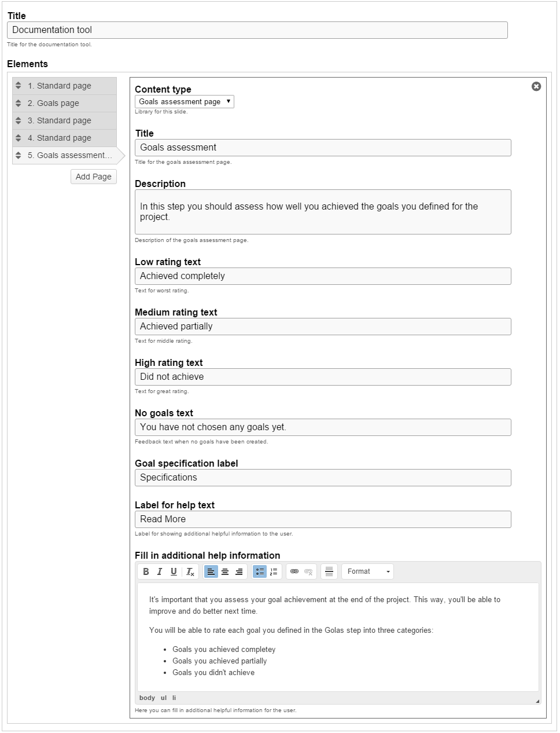Open the Format paragraph style dropdown
Image resolution: width=560 pixels, height=733 pixels.
[x=367, y=571]
